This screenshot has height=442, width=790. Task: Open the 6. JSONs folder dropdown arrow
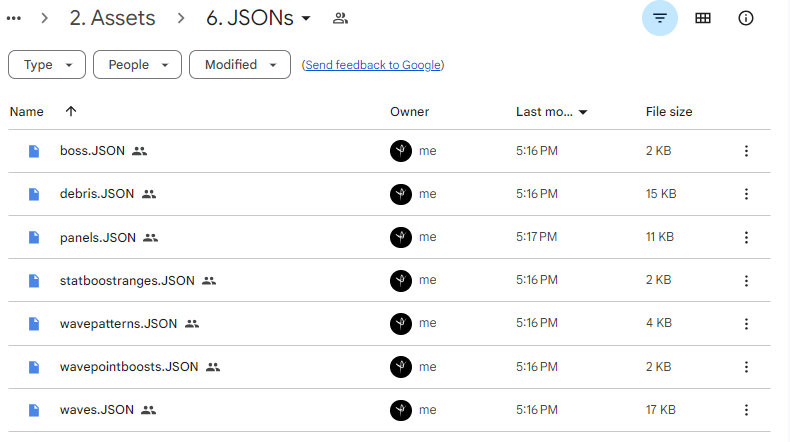coord(306,18)
